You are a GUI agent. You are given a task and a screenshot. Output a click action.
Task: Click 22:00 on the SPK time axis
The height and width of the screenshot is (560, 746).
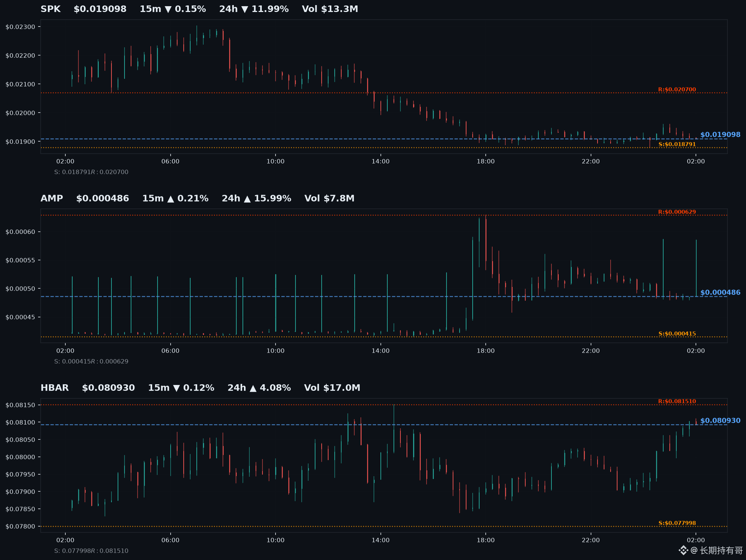[x=591, y=161]
